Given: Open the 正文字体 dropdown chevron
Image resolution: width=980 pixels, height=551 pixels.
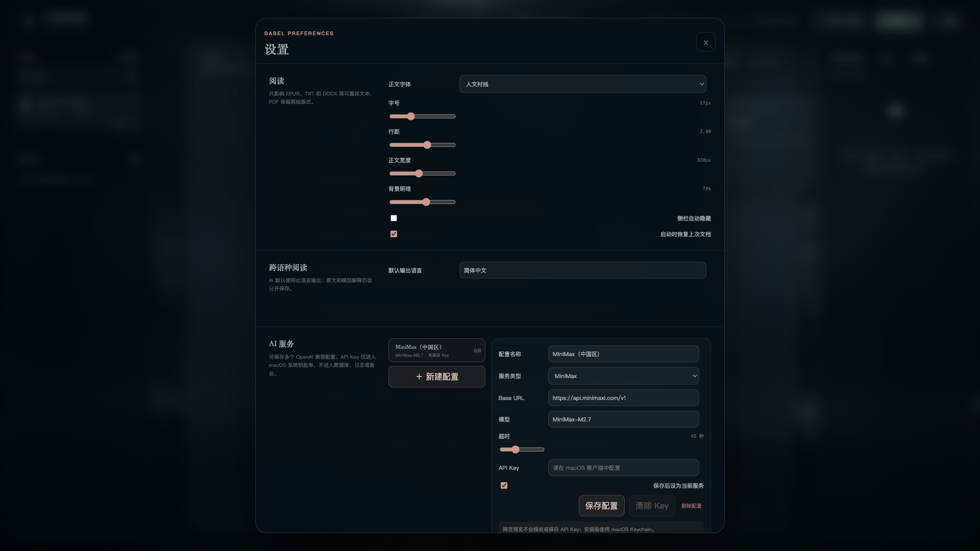Looking at the screenshot, I should point(701,84).
